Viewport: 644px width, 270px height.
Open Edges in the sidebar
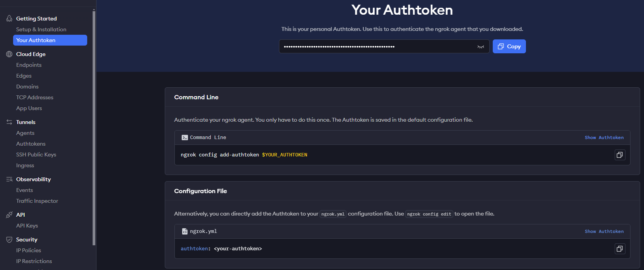tap(24, 76)
